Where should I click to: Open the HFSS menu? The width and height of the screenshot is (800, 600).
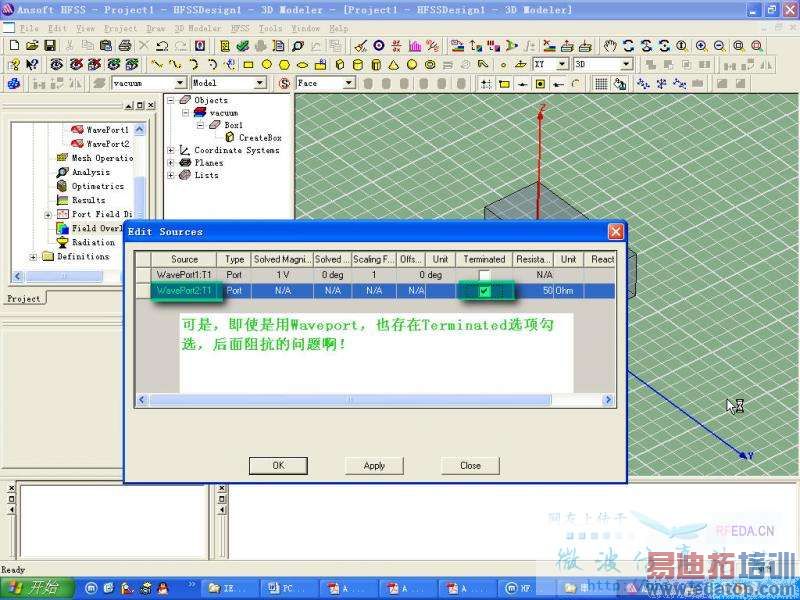(x=240, y=28)
